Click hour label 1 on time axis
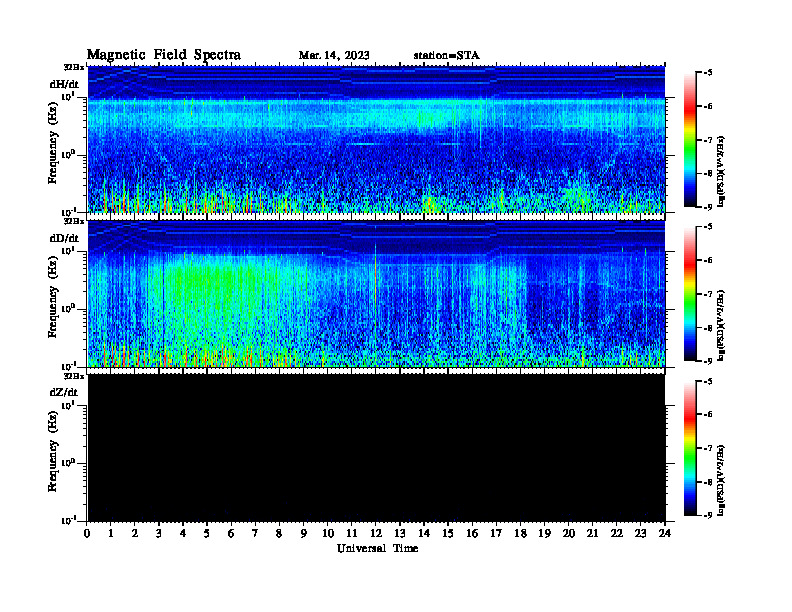This screenshot has height=612, width=792. [x=111, y=534]
